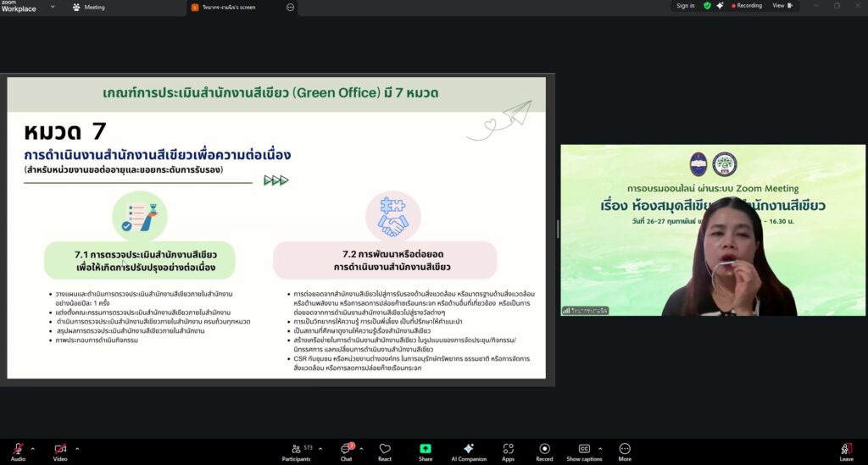The width and height of the screenshot is (868, 465).
Task: Toggle Show captions (CC) button
Action: [584, 449]
